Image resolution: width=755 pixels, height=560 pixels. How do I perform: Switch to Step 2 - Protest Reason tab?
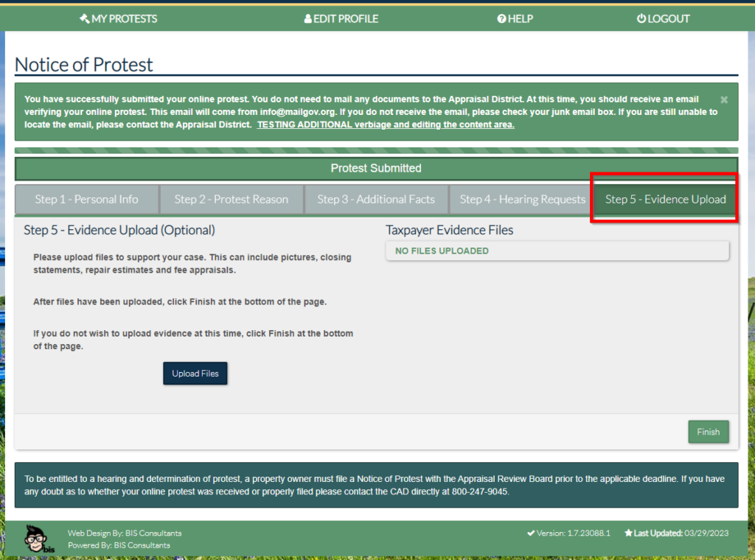(231, 199)
